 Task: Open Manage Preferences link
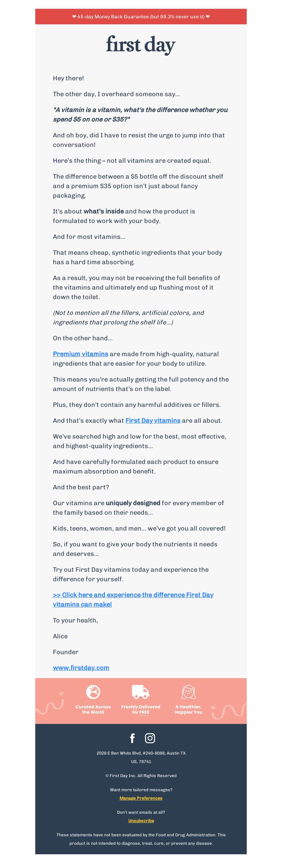pos(141,798)
